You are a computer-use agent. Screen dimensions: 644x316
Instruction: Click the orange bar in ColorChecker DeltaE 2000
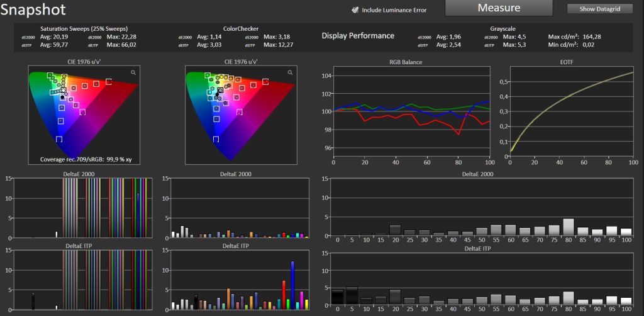point(228,234)
